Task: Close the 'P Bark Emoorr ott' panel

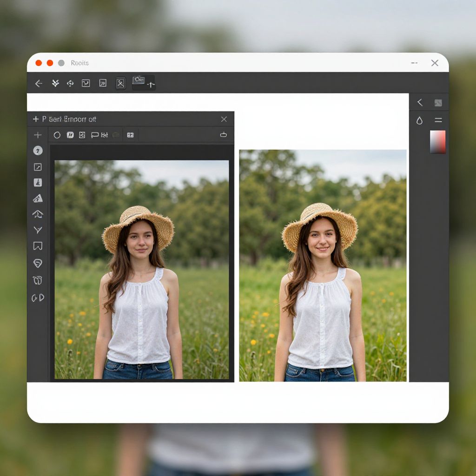Action: [224, 119]
